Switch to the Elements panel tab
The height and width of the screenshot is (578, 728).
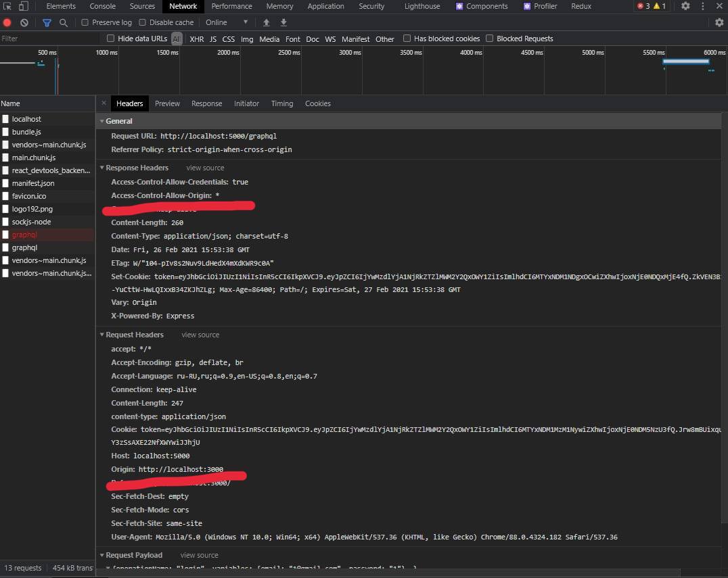(x=61, y=6)
